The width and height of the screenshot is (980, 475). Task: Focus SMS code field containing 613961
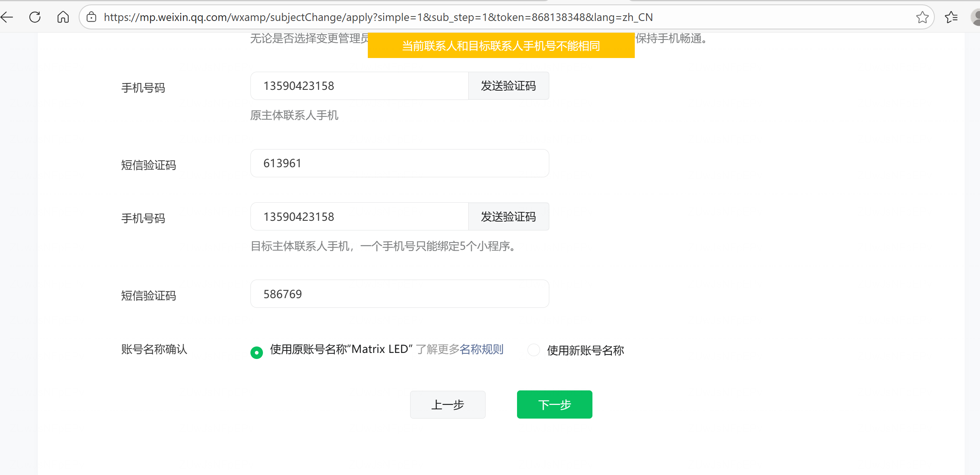click(399, 163)
